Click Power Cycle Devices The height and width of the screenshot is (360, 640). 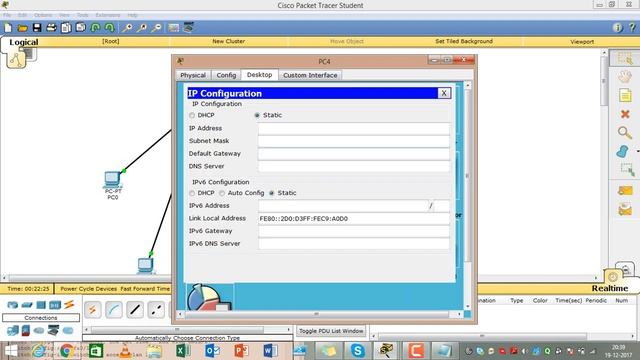point(89,289)
